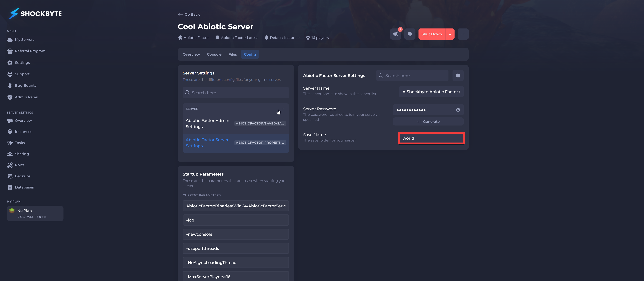
Task: Click the Ports tools icon
Action: [x=10, y=165]
